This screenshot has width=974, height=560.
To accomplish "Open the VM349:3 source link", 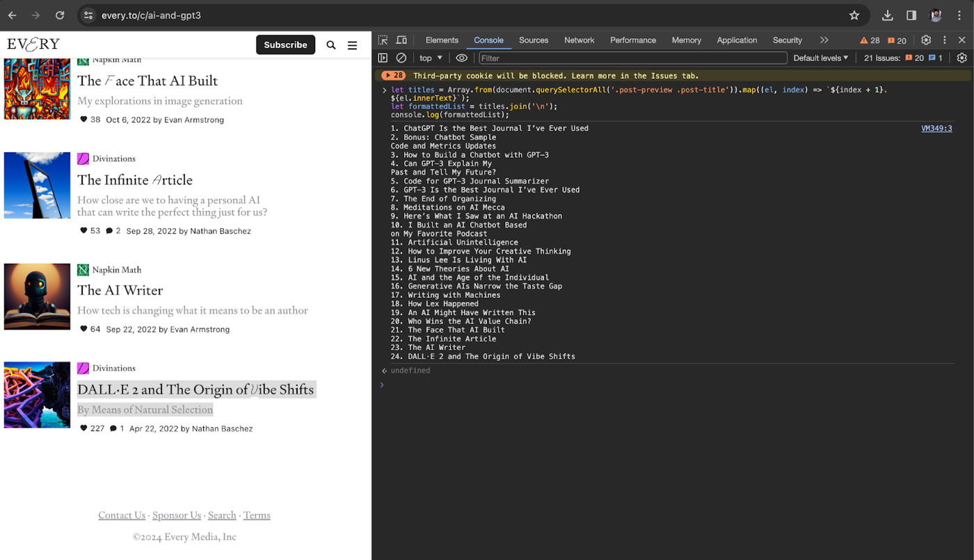I will [x=936, y=129].
